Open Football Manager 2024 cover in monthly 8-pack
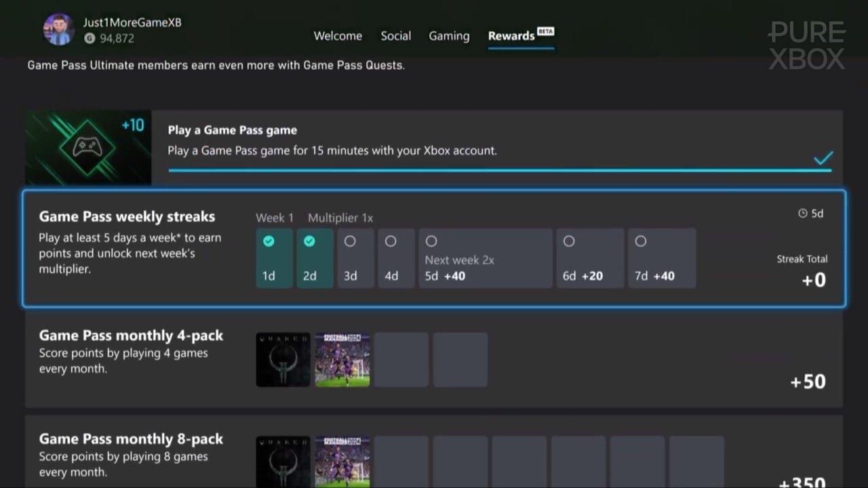The width and height of the screenshot is (868, 488). coord(342,462)
